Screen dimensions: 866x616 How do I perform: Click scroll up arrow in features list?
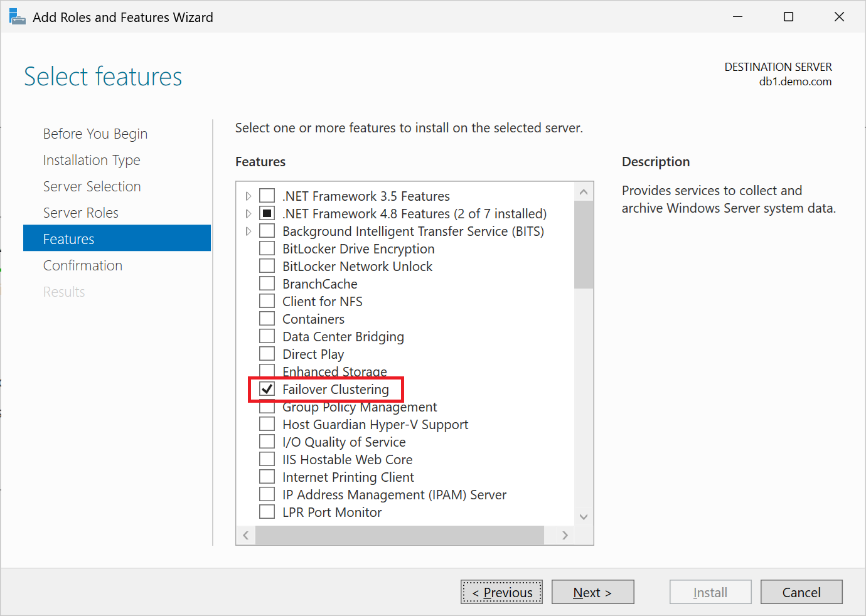tap(584, 191)
